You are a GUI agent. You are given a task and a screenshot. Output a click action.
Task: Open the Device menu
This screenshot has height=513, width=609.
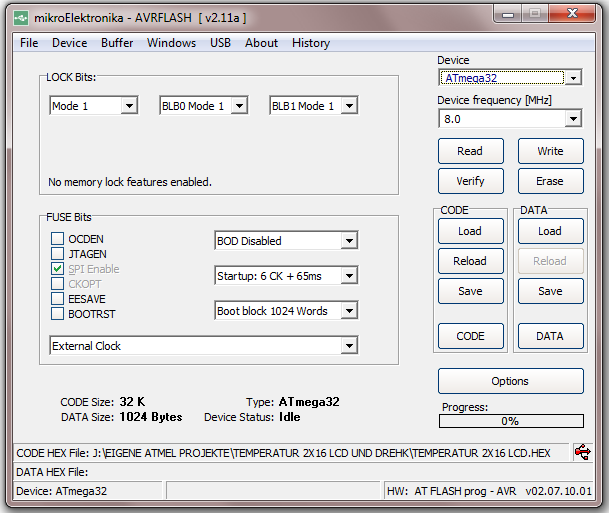tap(70, 43)
